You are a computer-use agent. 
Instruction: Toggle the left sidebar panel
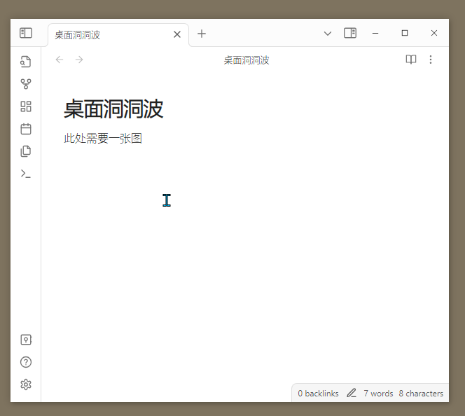[x=26, y=33]
